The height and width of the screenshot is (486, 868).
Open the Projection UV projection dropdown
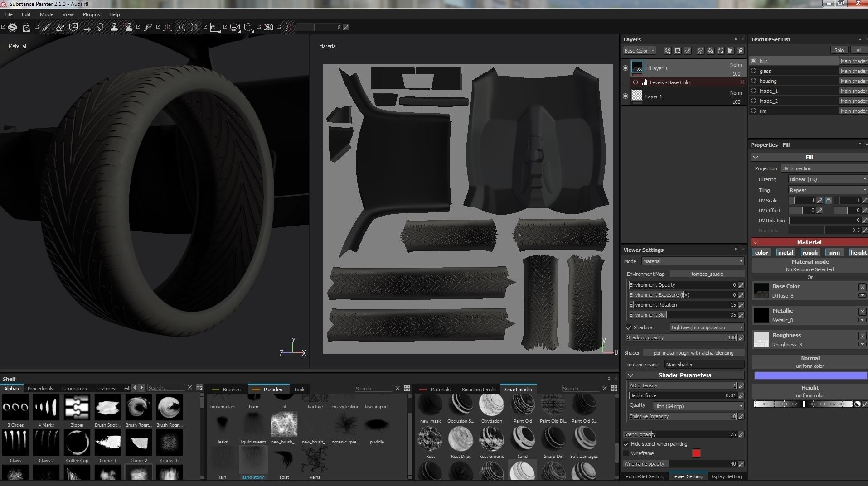pyautogui.click(x=824, y=168)
